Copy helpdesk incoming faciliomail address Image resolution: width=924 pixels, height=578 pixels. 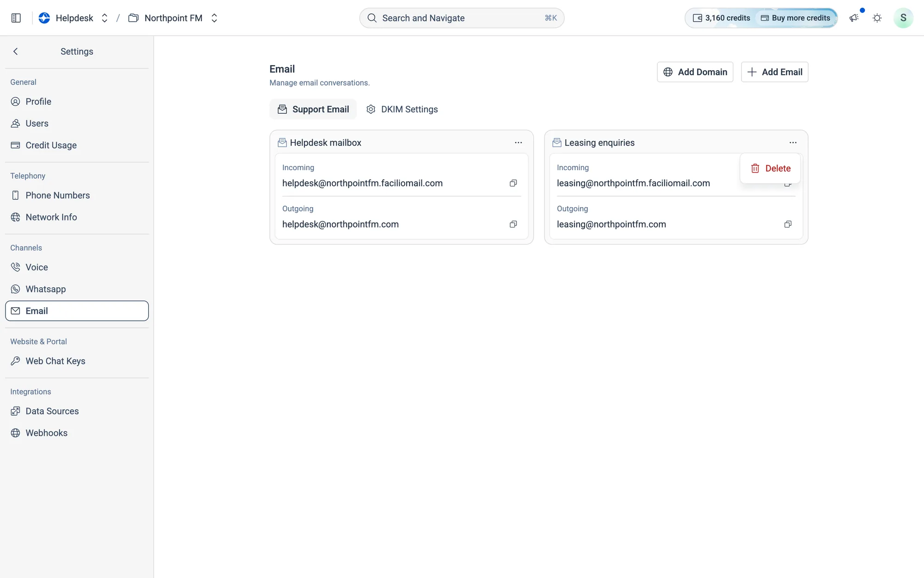click(513, 183)
